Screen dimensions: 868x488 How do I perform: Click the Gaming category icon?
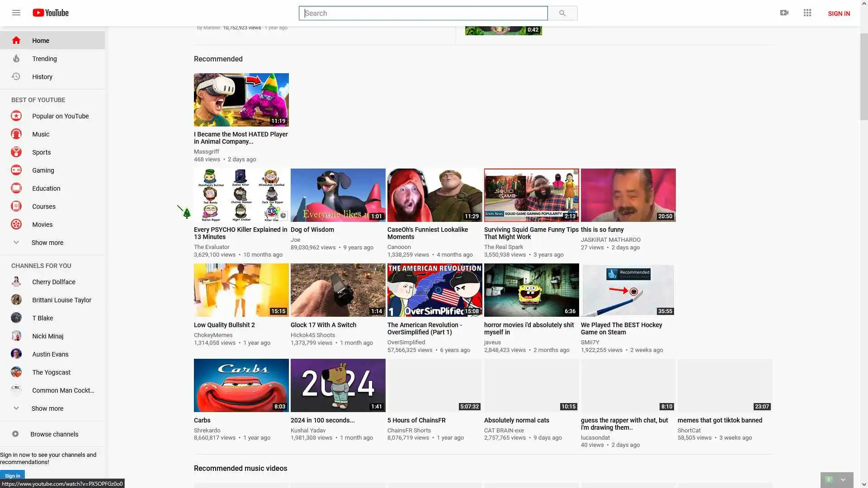coord(16,170)
